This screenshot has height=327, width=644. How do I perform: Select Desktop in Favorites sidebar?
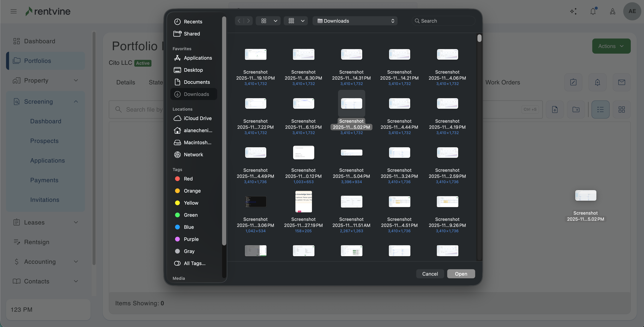(x=193, y=70)
